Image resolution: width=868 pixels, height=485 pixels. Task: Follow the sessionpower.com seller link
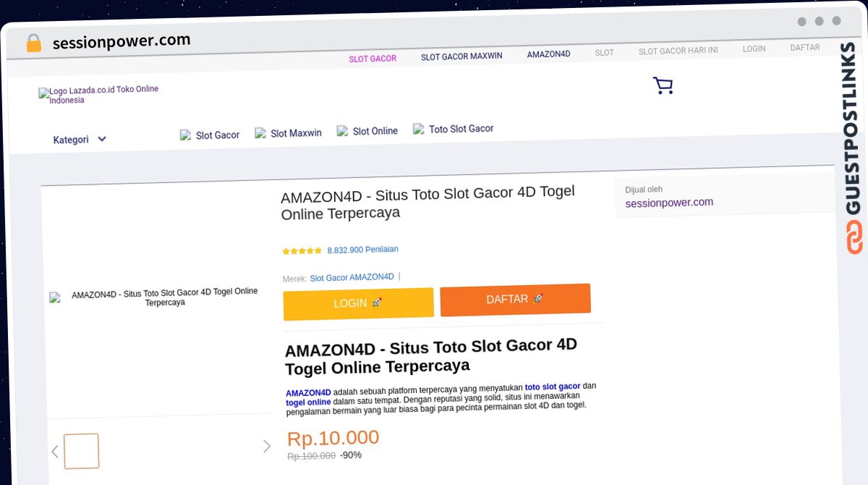pyautogui.click(x=669, y=203)
